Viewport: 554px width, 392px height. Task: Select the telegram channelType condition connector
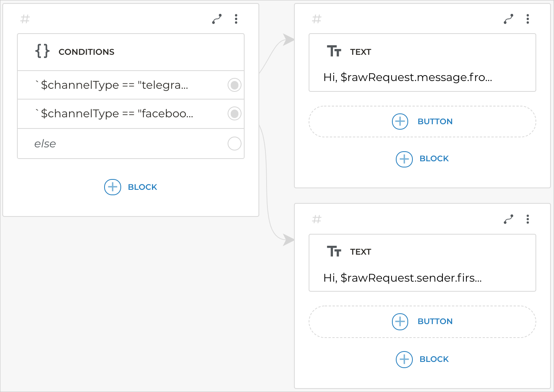coord(234,85)
